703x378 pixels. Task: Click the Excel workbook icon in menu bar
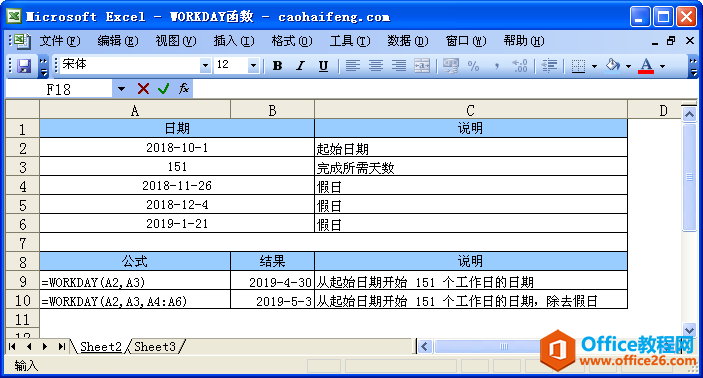[21, 41]
